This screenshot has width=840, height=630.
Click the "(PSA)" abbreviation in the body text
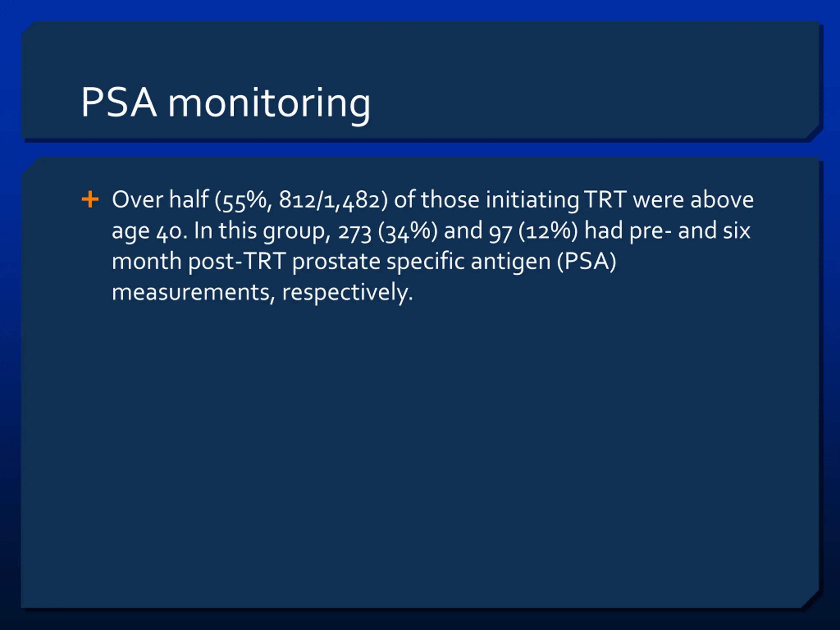(x=587, y=262)
